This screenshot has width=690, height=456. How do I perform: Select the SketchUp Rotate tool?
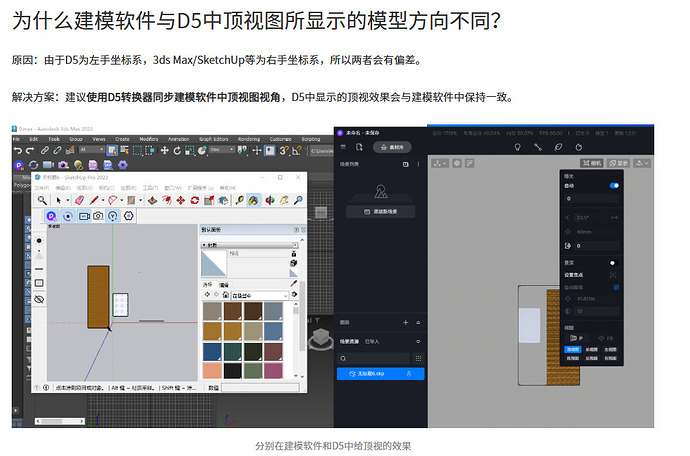pyautogui.click(x=195, y=200)
